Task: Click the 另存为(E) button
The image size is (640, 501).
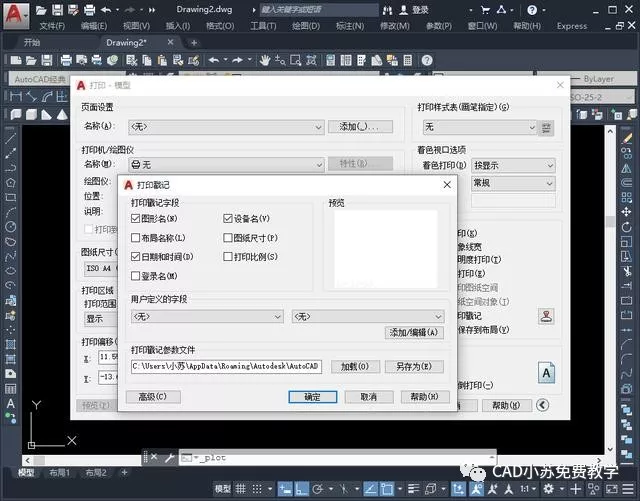Action: (414, 366)
